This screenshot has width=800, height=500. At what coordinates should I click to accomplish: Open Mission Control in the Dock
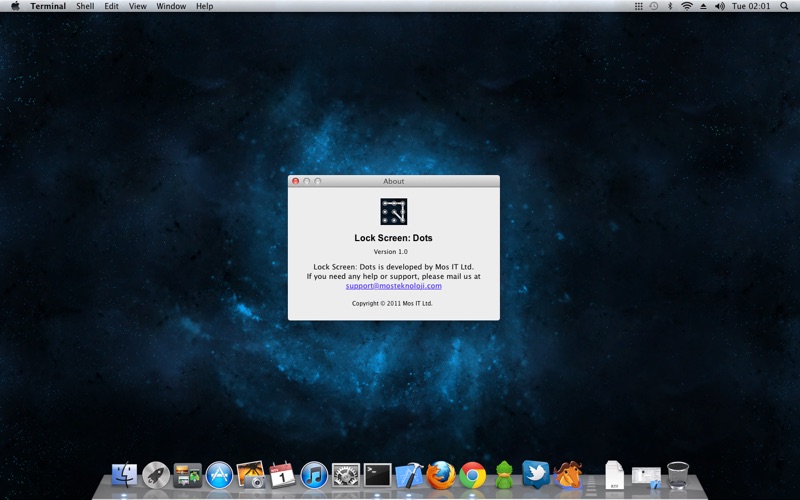pyautogui.click(x=187, y=475)
